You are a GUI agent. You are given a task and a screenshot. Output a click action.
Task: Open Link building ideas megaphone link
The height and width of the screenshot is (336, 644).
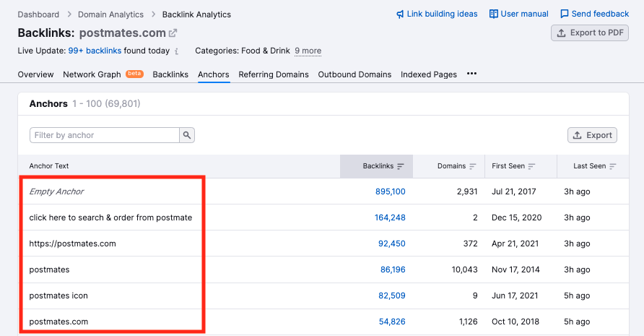tap(438, 14)
